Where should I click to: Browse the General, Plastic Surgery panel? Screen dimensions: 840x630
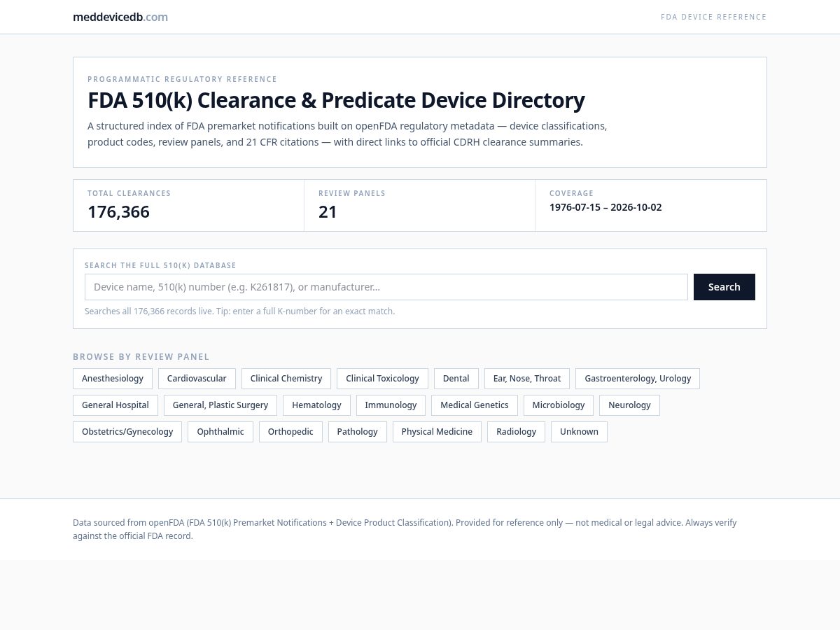point(220,405)
